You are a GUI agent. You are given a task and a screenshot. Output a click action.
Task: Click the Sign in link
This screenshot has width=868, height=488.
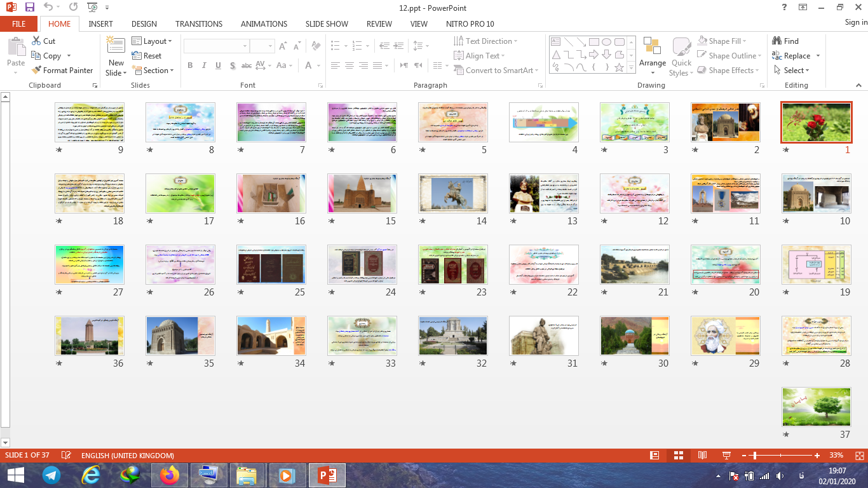tap(855, 22)
